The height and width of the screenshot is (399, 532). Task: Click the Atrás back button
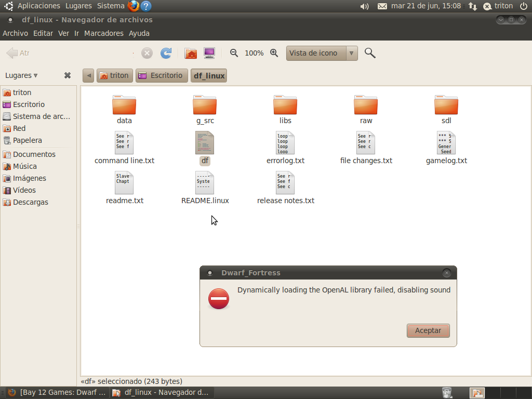18,53
